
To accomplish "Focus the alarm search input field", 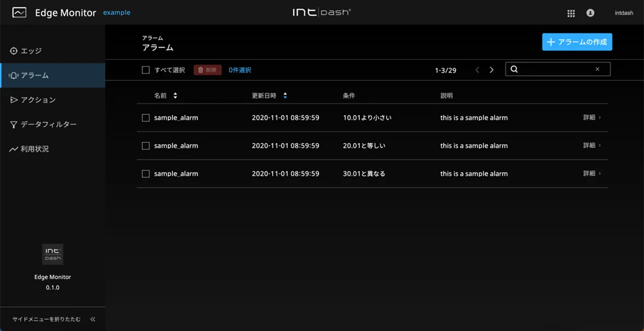I will (x=557, y=69).
